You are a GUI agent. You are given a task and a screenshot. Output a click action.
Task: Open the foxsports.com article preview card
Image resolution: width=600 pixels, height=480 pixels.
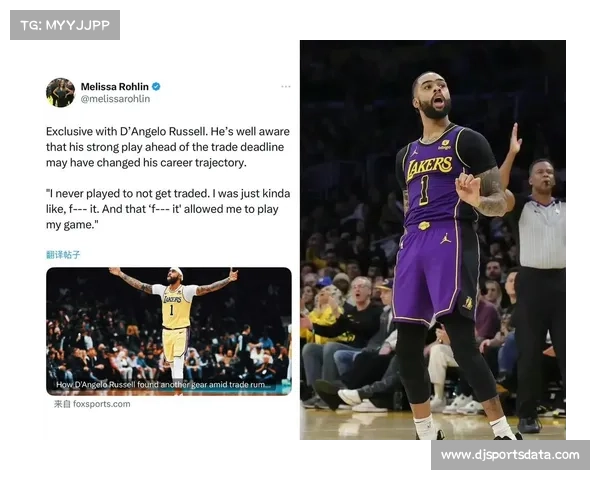click(x=169, y=331)
